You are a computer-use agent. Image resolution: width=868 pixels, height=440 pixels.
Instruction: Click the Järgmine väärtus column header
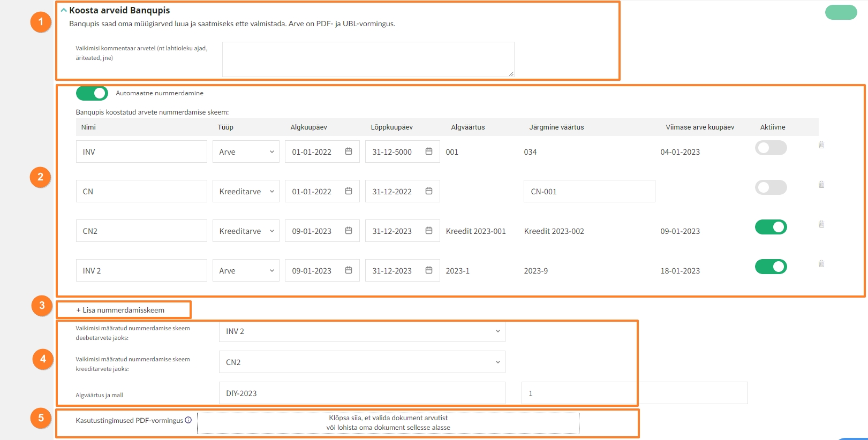(556, 127)
